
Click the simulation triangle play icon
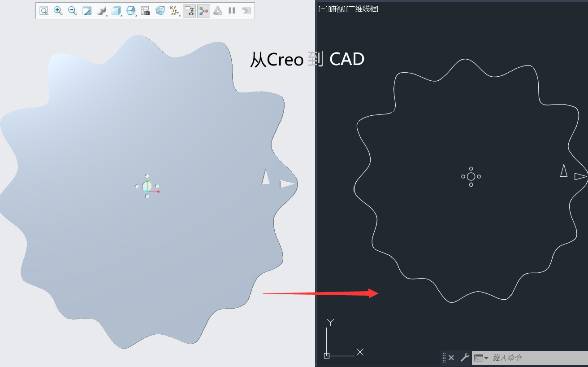pyautogui.click(x=218, y=11)
